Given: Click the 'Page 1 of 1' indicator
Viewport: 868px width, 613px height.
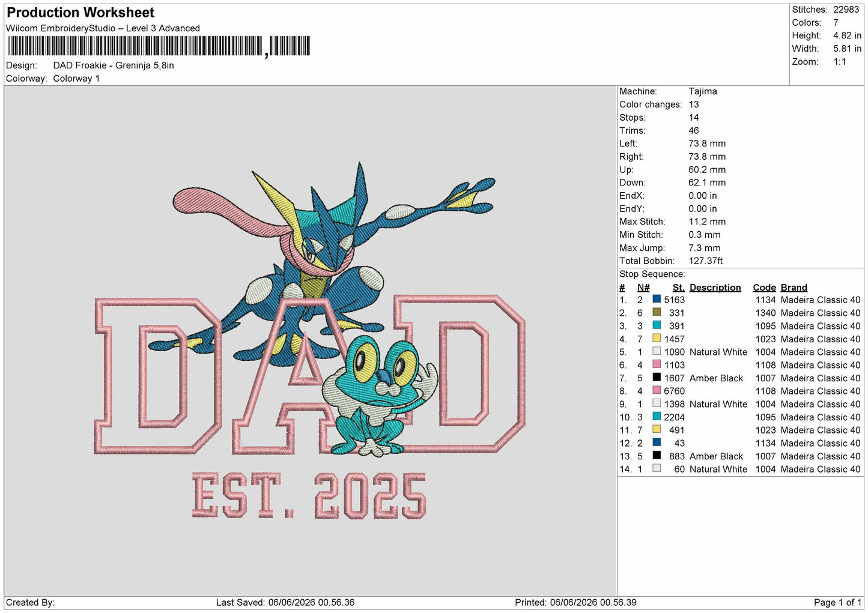Looking at the screenshot, I should click(x=837, y=602).
